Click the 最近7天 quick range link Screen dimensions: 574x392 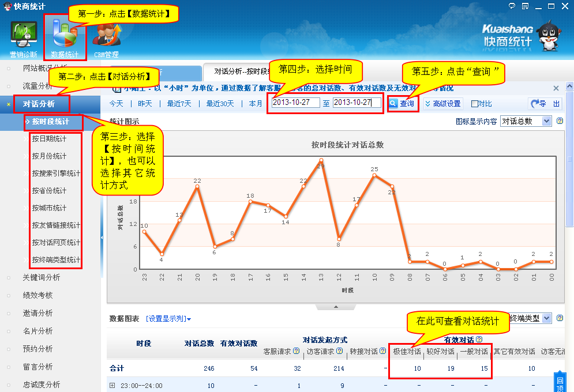click(179, 104)
